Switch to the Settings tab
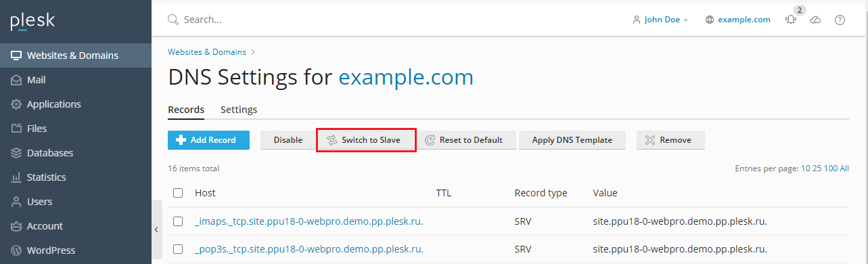Image resolution: width=868 pixels, height=264 pixels. (239, 110)
